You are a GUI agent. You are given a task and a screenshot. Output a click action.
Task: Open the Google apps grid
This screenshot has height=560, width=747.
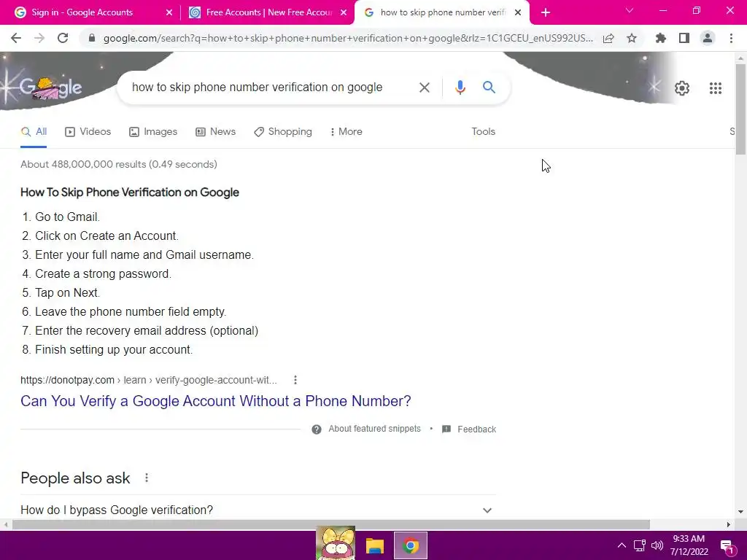pyautogui.click(x=715, y=88)
